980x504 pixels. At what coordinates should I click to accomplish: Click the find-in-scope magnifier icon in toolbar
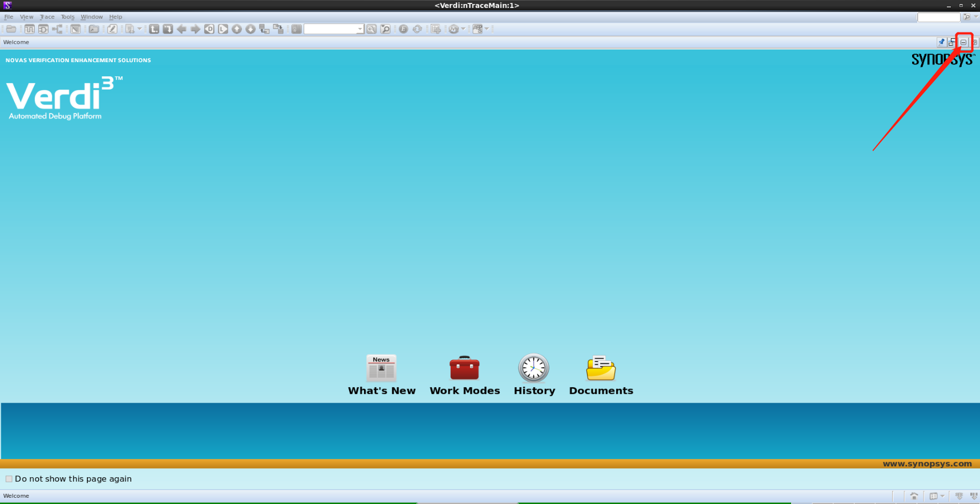(386, 29)
